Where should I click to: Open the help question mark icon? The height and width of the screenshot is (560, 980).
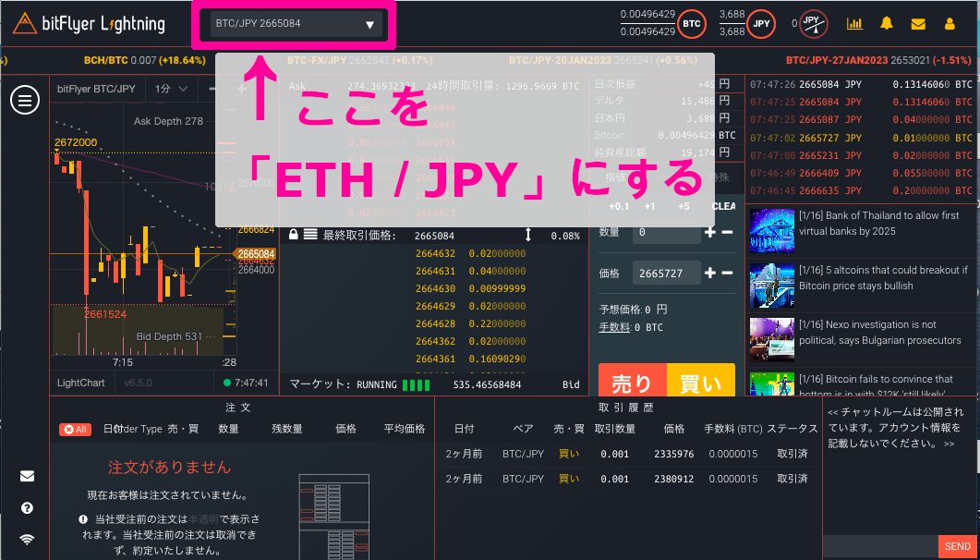[x=27, y=507]
